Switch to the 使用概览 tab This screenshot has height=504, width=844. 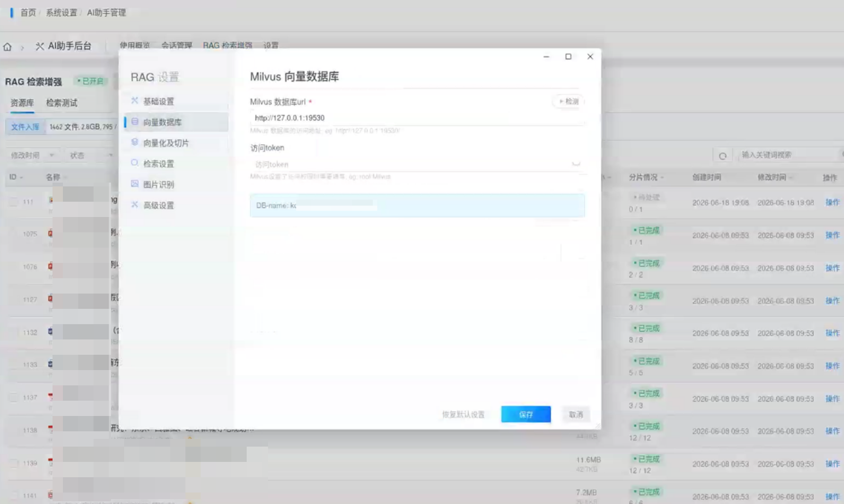(x=135, y=45)
